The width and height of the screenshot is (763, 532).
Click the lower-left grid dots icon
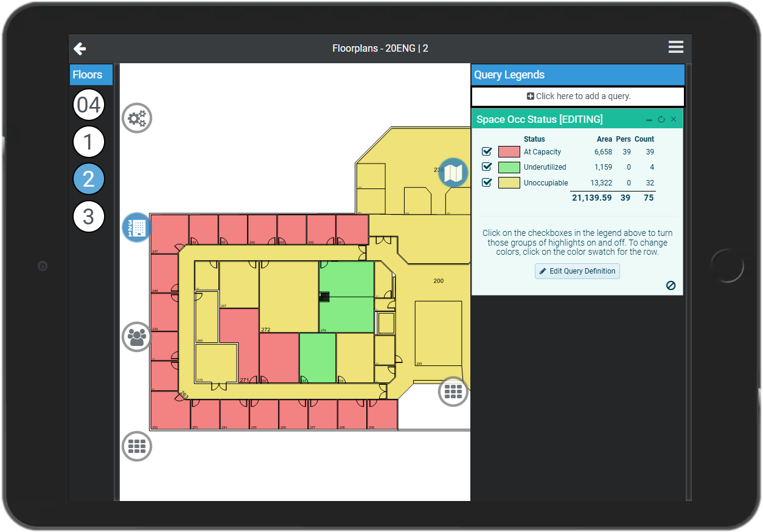point(136,446)
